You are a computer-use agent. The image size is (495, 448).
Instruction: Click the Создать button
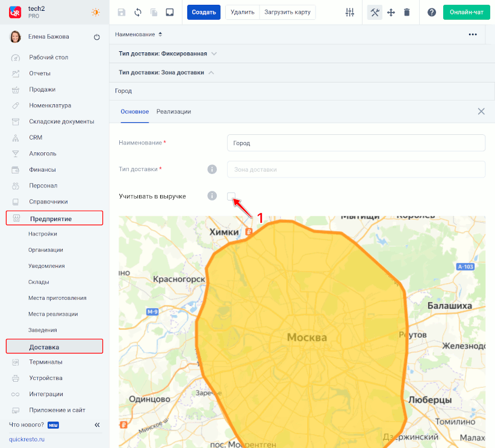point(204,12)
